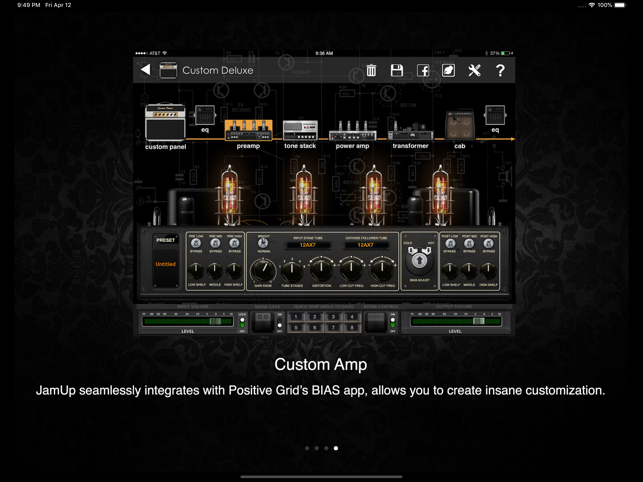Tap the amp thumbnail next to Custom Deluxe

168,71
